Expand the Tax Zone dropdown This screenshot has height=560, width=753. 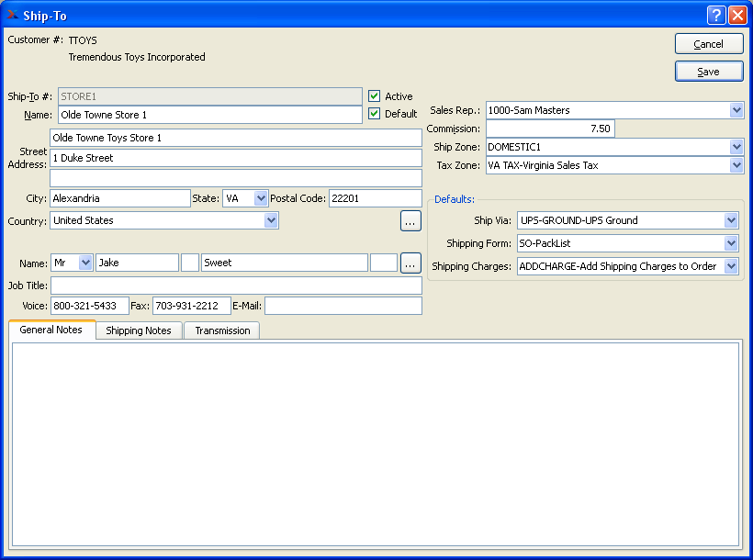point(736,166)
